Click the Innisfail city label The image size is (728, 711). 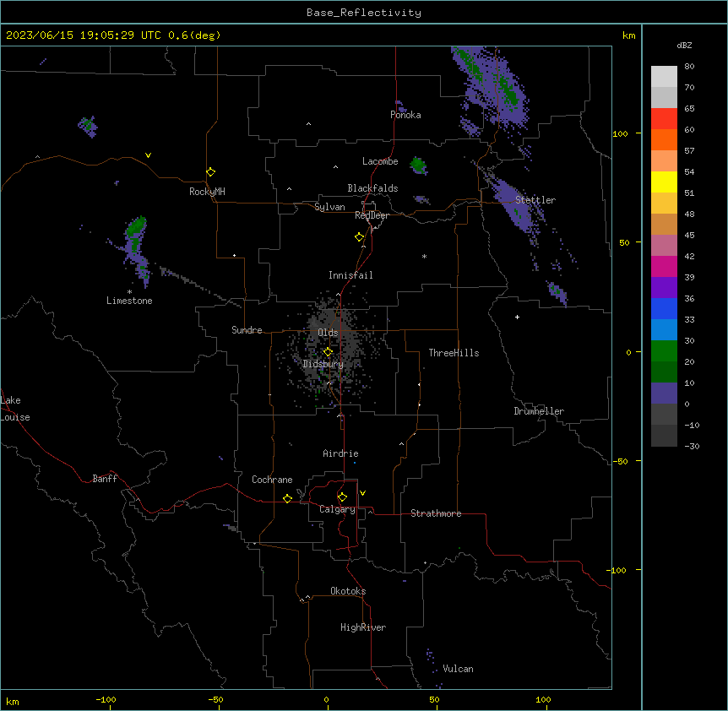click(x=350, y=275)
